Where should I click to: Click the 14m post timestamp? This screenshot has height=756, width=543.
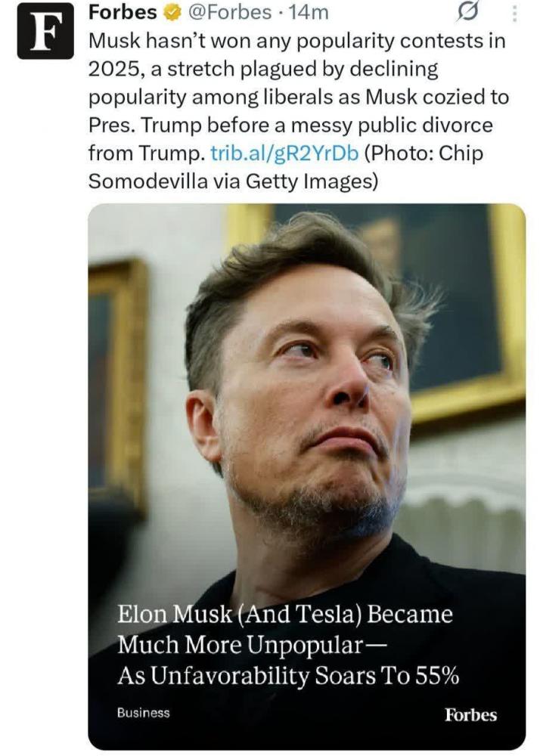coord(308,13)
